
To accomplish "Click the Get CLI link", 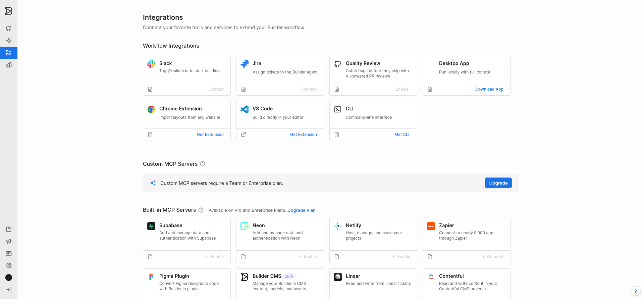I will [402, 135].
